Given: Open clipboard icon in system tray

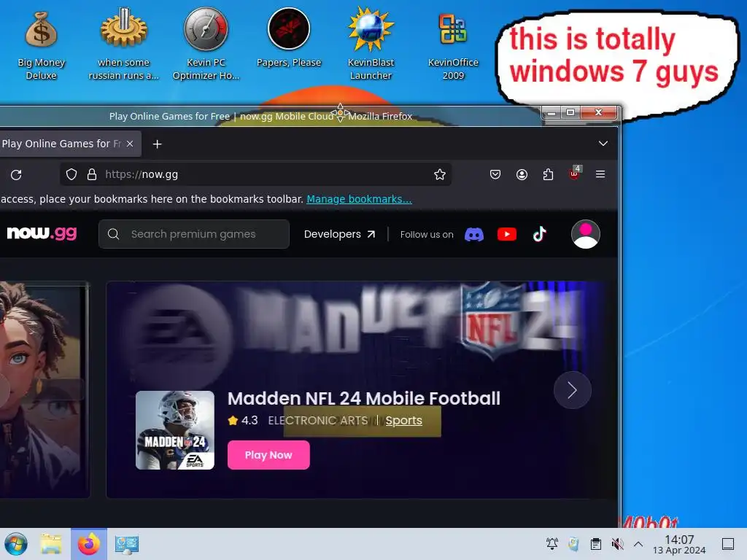Looking at the screenshot, I should (595, 544).
